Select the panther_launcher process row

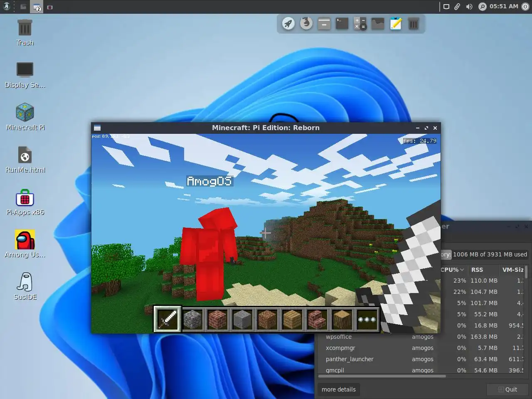(421, 359)
